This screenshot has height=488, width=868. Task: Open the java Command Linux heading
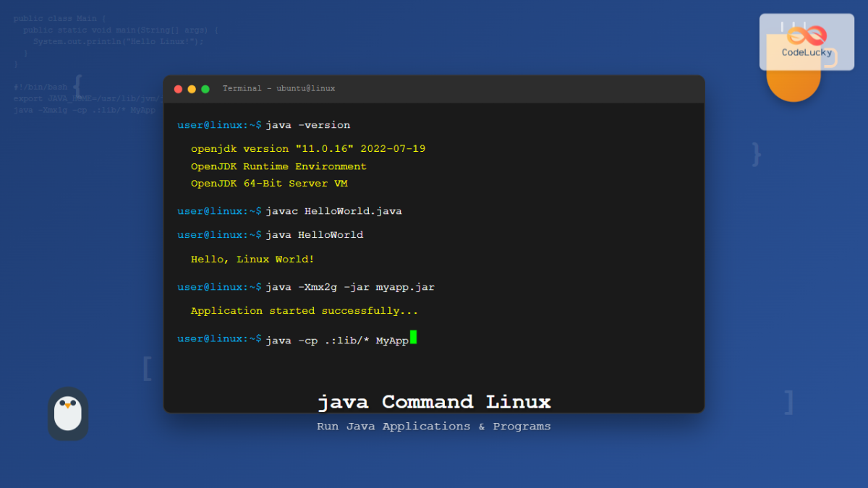tap(434, 402)
